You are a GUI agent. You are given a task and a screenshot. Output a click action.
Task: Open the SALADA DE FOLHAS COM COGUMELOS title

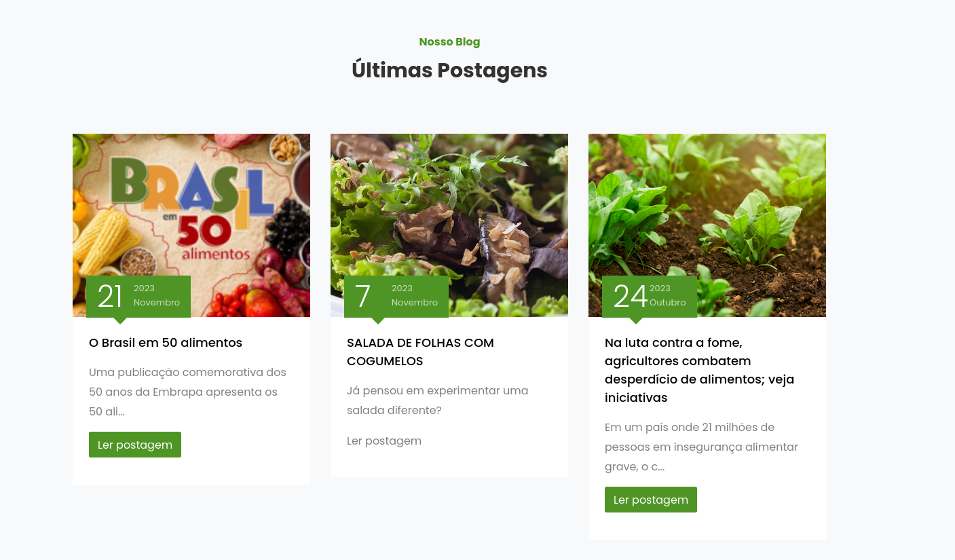420,352
